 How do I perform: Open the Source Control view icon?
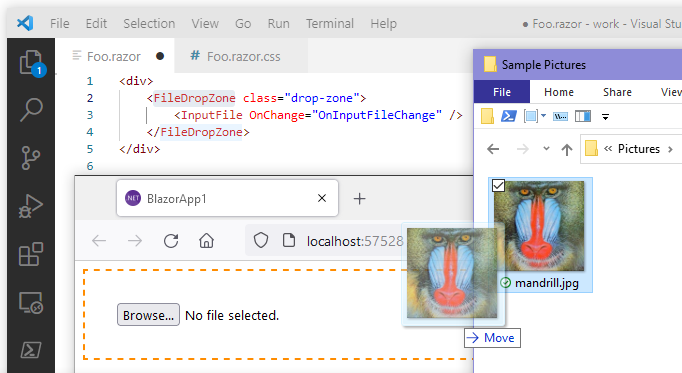pos(31,158)
